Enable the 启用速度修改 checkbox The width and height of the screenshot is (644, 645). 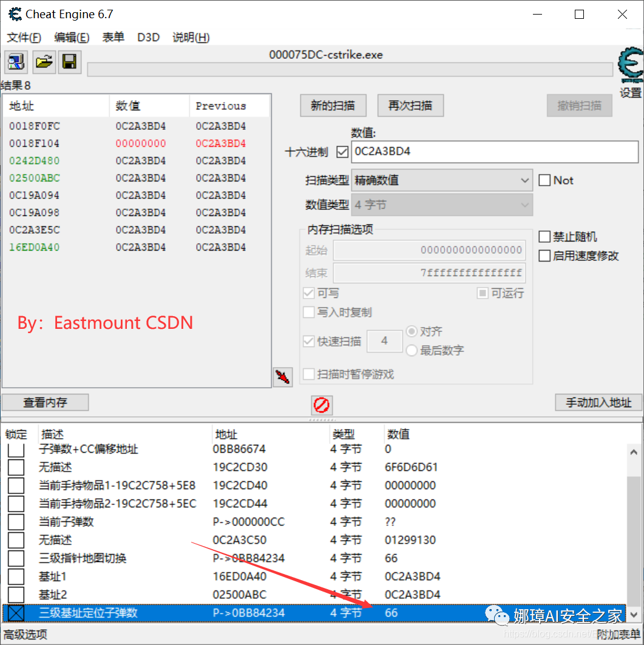tap(544, 255)
